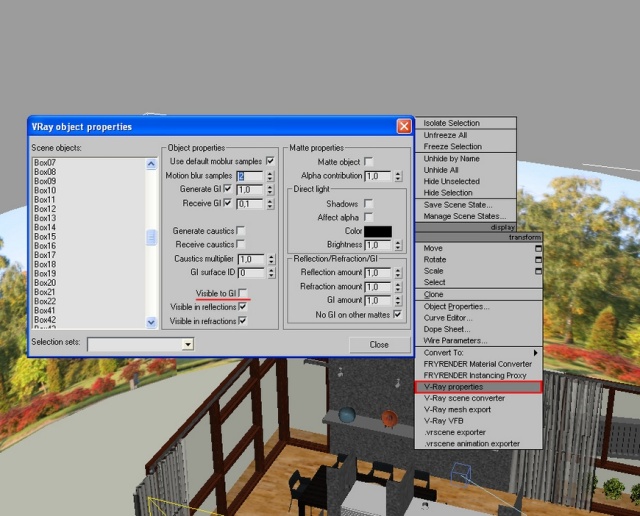Screen dimensions: 640x516
Task: Open the Selection sets dropdown
Action: point(187,344)
